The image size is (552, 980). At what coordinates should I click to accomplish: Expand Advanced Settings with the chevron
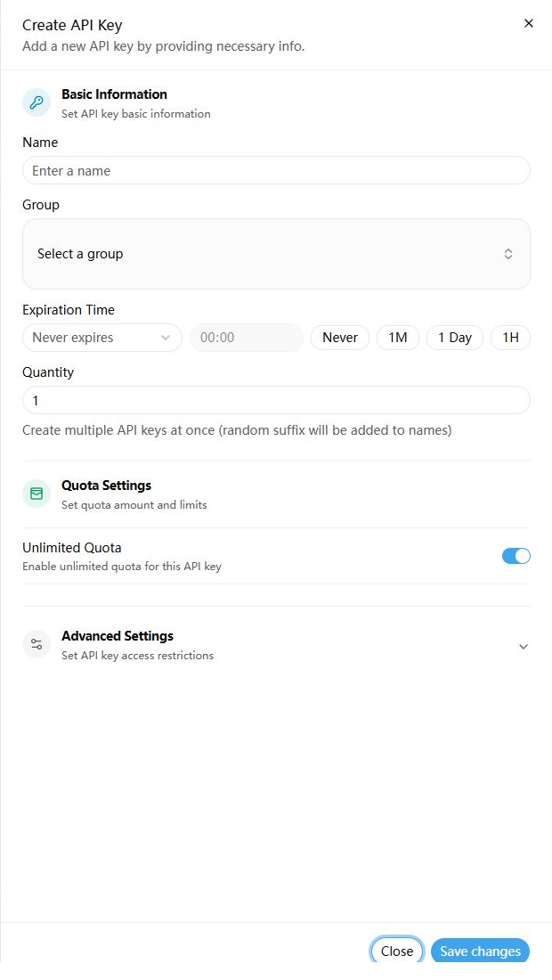tap(524, 646)
